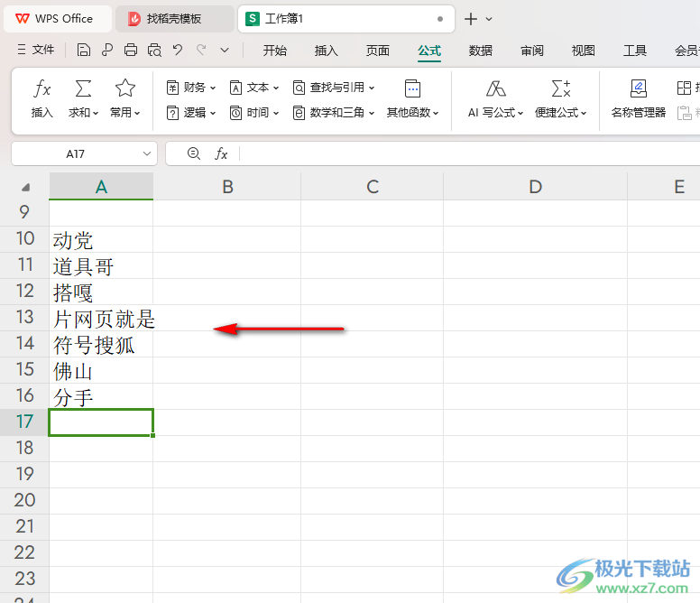Select column D header

click(535, 187)
